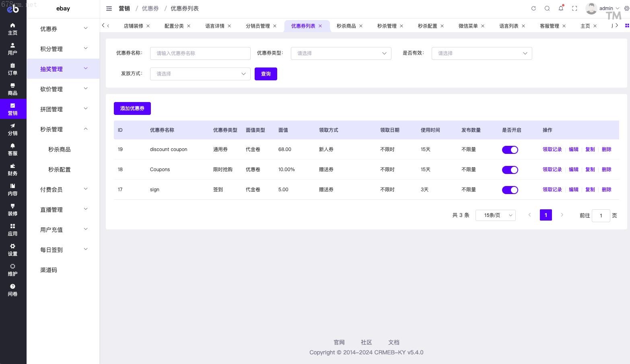Screen dimensions: 630x364
Task: Toggle the sign coupon switch
Action: [510, 190]
